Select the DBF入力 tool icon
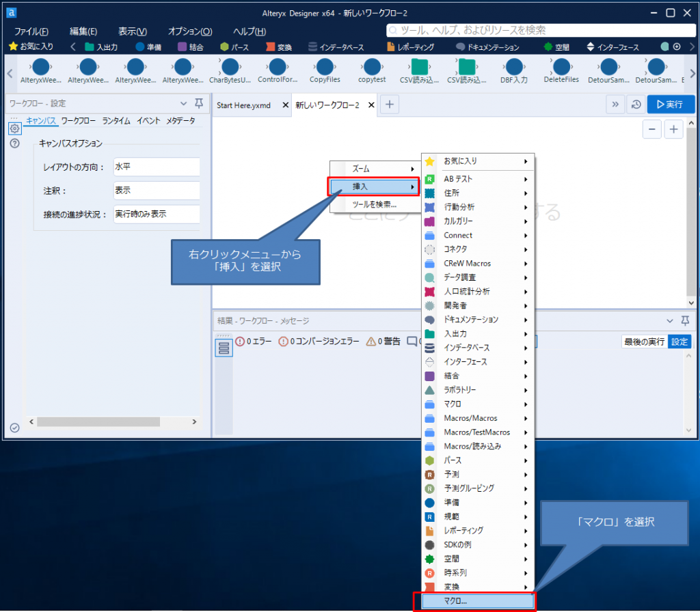Viewport: 700px width, 612px height. point(514,67)
